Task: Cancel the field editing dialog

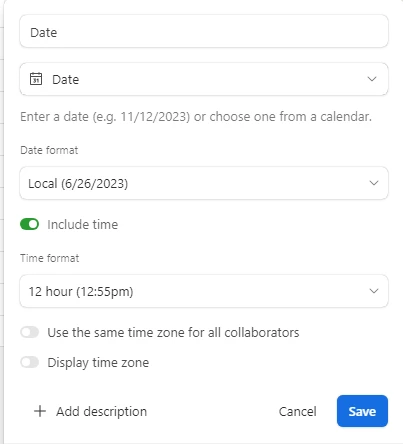Action: coord(298,412)
